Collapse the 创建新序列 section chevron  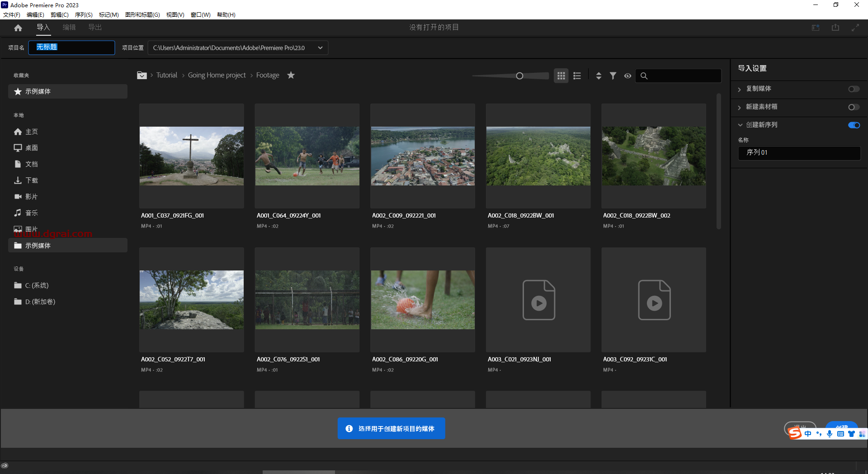tap(740, 125)
